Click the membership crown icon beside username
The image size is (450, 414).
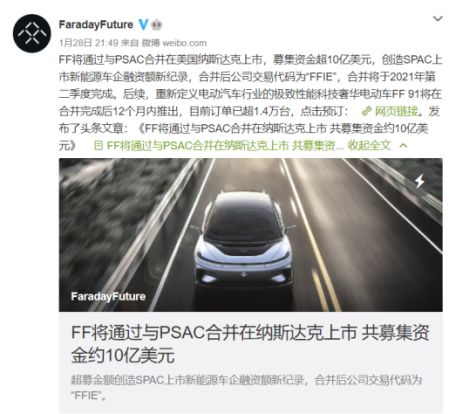157,25
